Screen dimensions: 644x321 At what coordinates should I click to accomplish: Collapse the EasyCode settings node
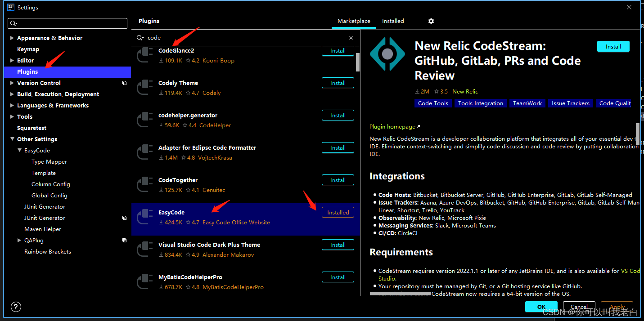coord(19,151)
